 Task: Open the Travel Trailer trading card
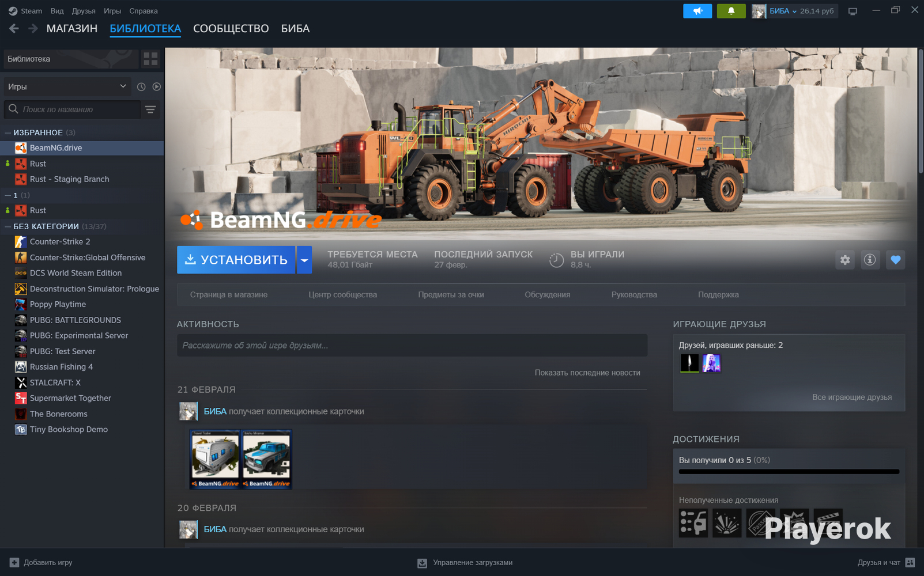215,459
